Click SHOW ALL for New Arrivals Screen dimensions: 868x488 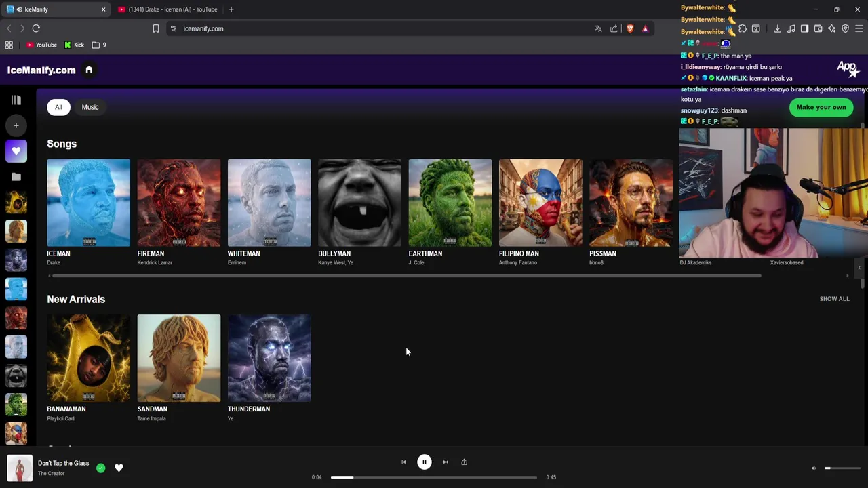(x=834, y=299)
